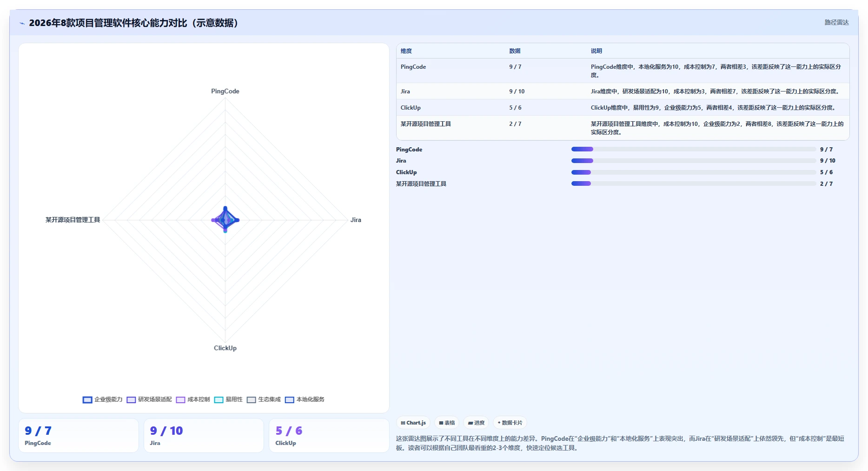Select the 说明 column header
This screenshot has height=471, width=868.
click(596, 51)
